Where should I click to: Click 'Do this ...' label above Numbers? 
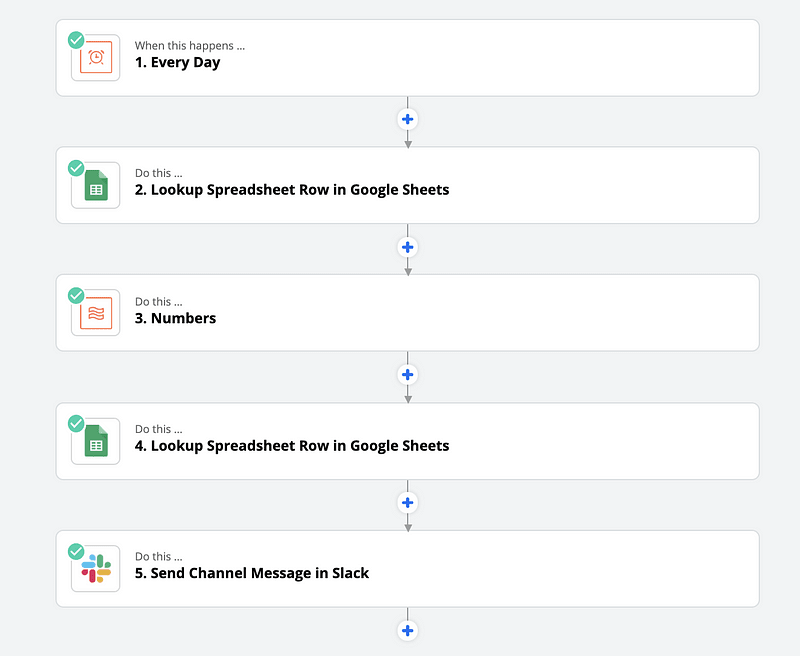tap(159, 301)
